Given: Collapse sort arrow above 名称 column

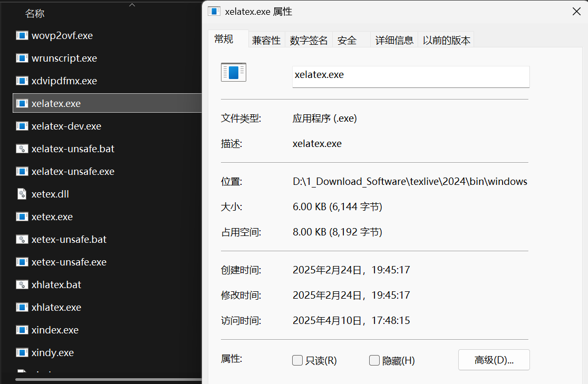Looking at the screenshot, I should pos(132,5).
